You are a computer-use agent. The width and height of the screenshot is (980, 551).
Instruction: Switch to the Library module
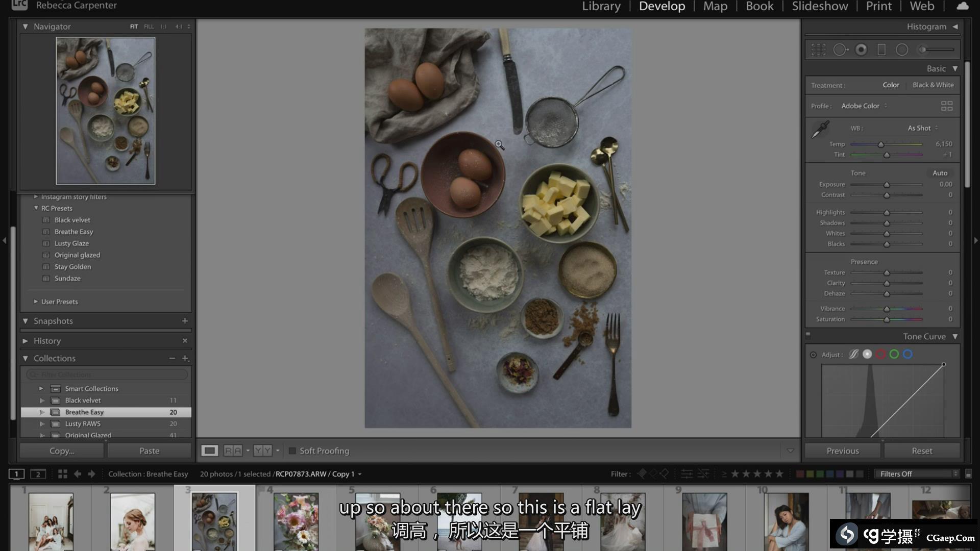pos(601,7)
